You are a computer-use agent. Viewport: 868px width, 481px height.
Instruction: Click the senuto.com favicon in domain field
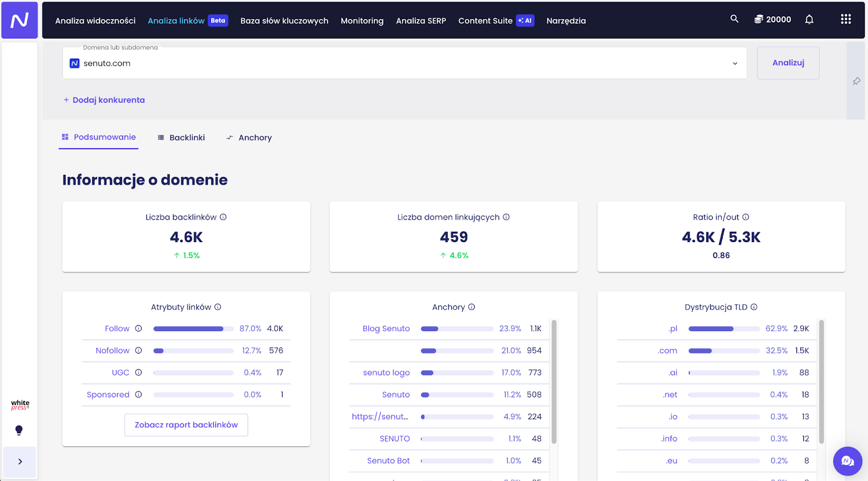[75, 64]
